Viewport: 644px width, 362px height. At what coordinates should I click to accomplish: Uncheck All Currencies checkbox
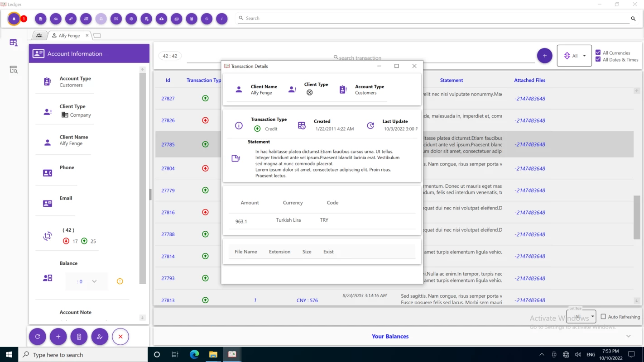pos(598,52)
